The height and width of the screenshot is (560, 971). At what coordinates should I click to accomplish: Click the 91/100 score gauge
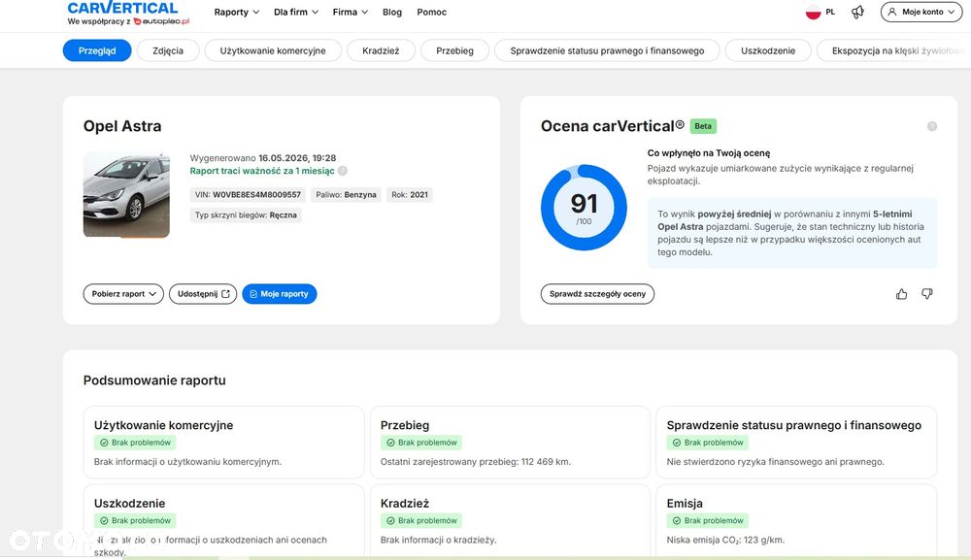click(584, 208)
